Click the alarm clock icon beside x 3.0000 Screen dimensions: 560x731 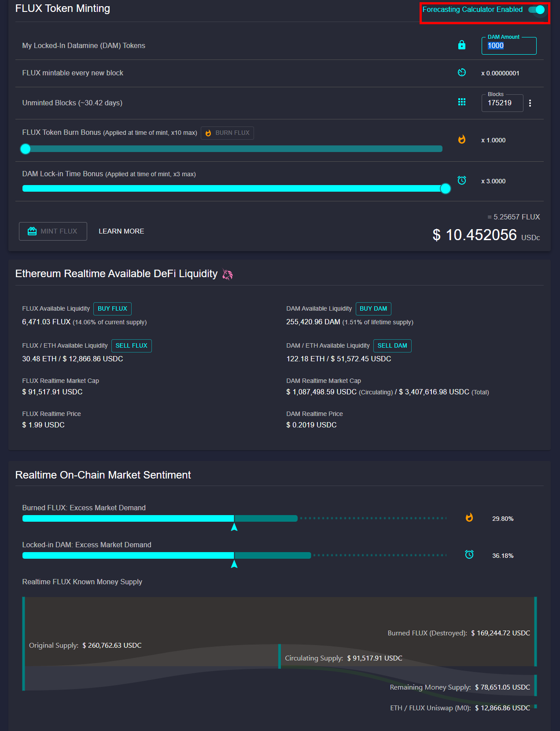[462, 180]
